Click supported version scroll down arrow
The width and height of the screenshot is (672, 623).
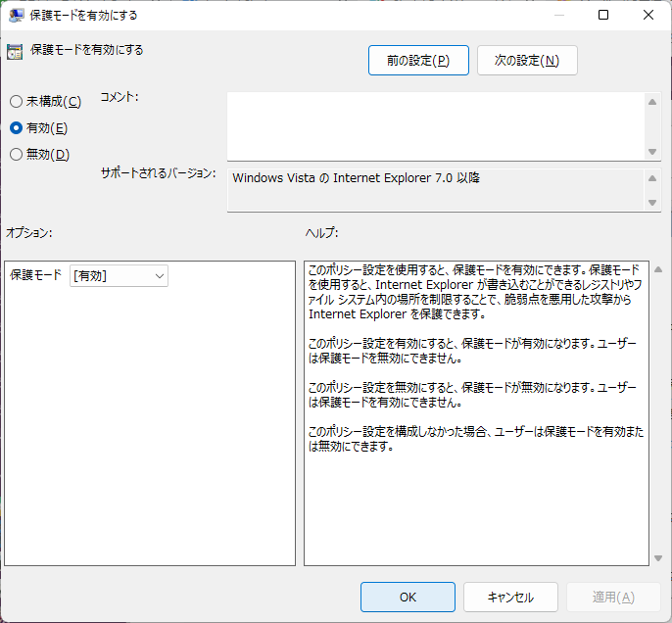[x=652, y=202]
